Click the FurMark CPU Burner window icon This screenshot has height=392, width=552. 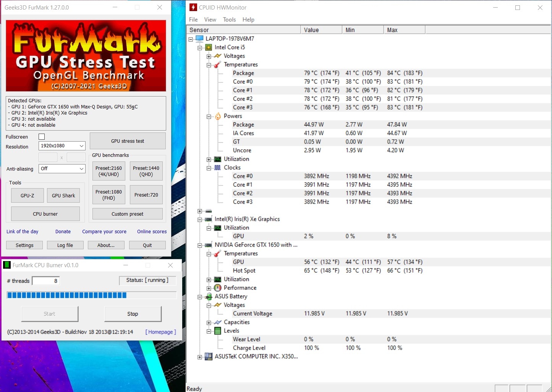7,265
